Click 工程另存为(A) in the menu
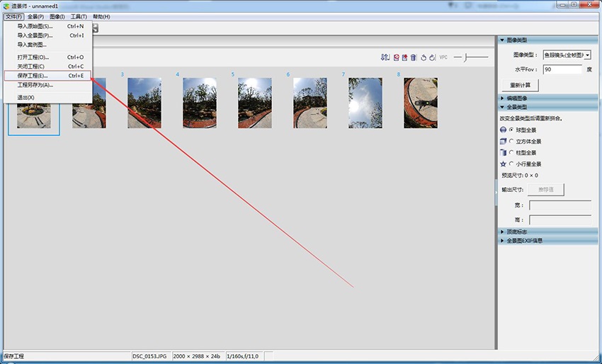This screenshot has height=364, width=602. click(x=35, y=85)
